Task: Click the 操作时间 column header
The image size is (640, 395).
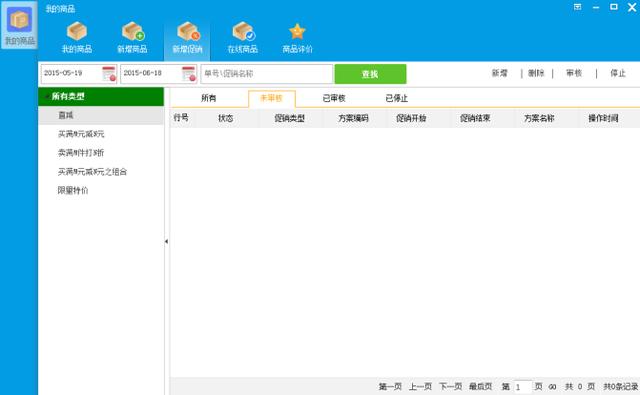Action: click(603, 118)
